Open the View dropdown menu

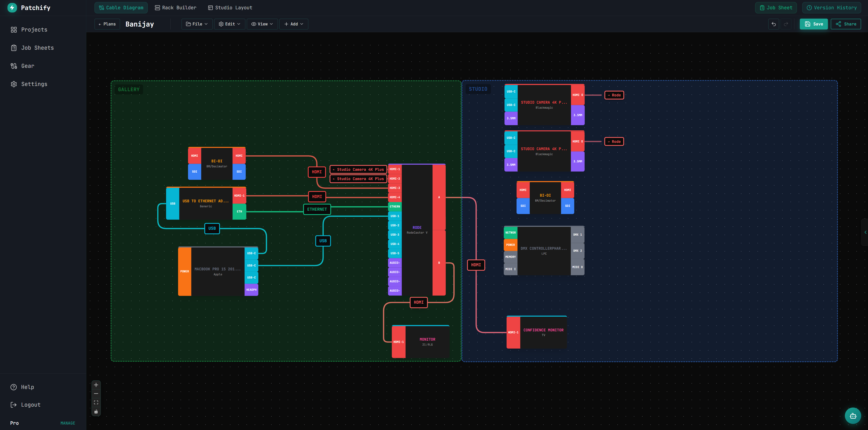coord(262,24)
